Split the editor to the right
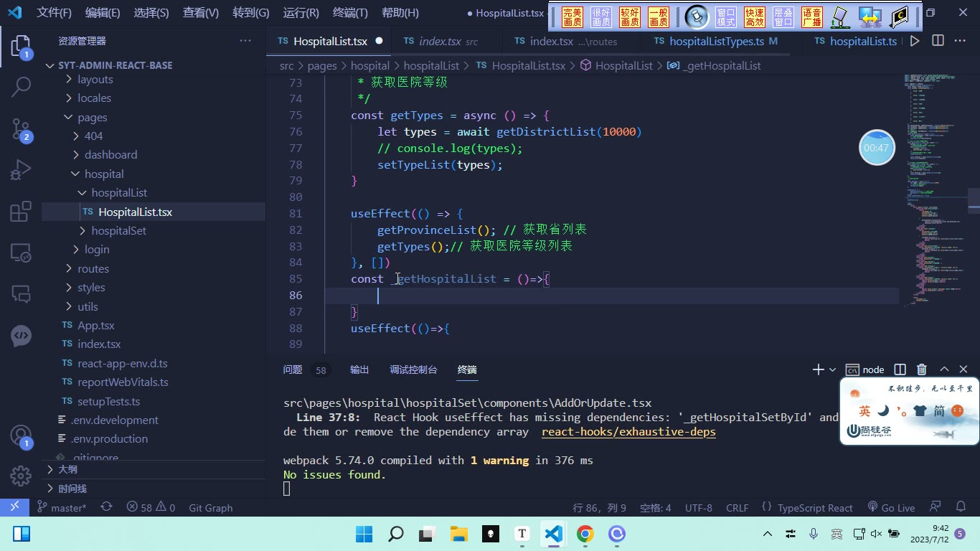The image size is (980, 551). point(938,41)
